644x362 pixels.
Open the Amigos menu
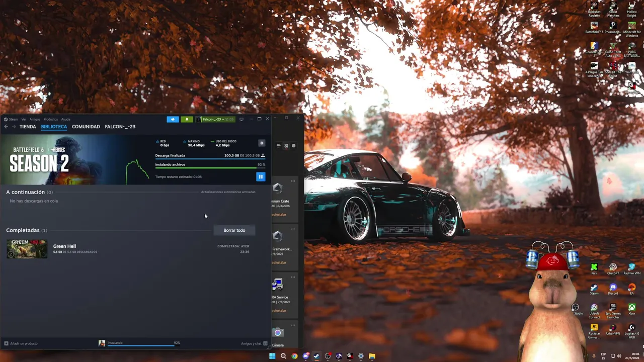[35, 119]
